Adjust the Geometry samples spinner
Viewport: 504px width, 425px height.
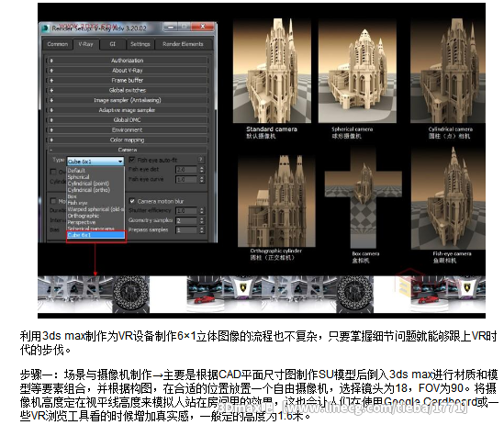point(202,220)
